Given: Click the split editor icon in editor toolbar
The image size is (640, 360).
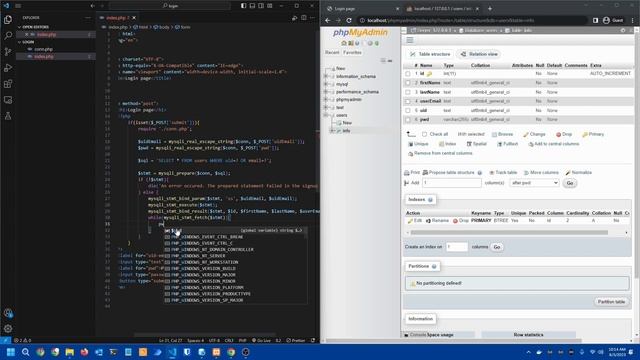Looking at the screenshot, I should point(304,18).
